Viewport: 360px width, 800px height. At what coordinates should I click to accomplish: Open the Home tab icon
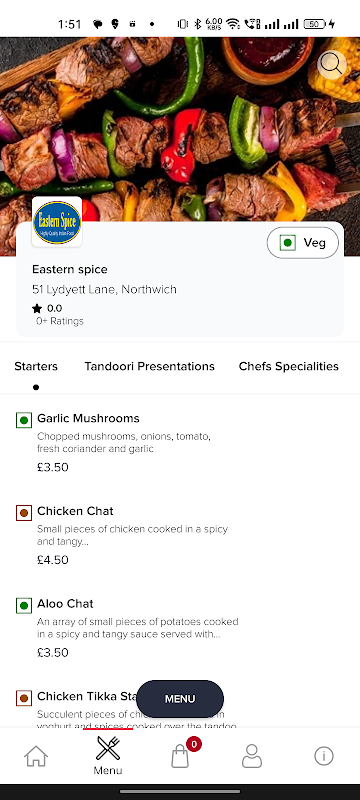36,756
